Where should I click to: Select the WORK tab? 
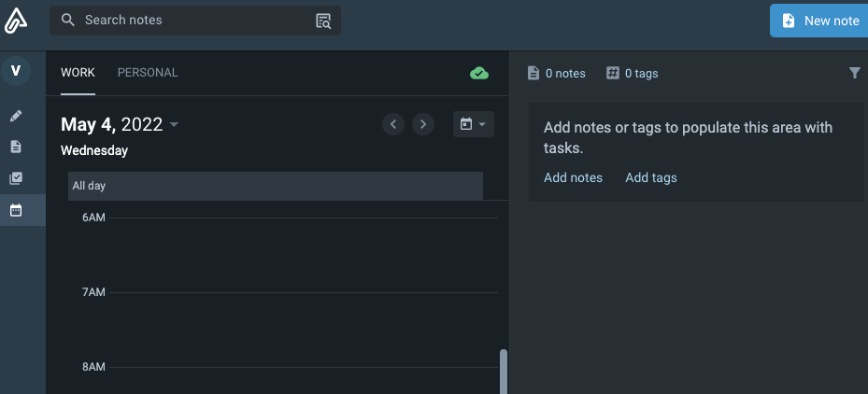78,73
